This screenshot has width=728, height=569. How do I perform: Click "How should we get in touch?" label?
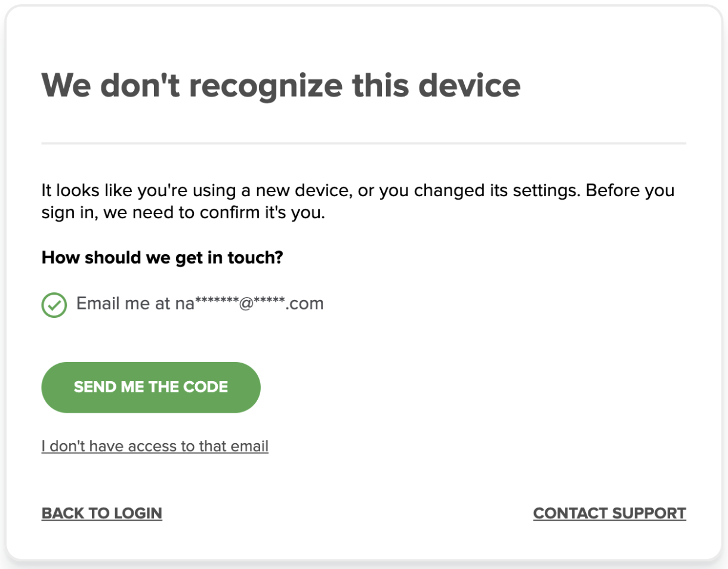pos(162,258)
